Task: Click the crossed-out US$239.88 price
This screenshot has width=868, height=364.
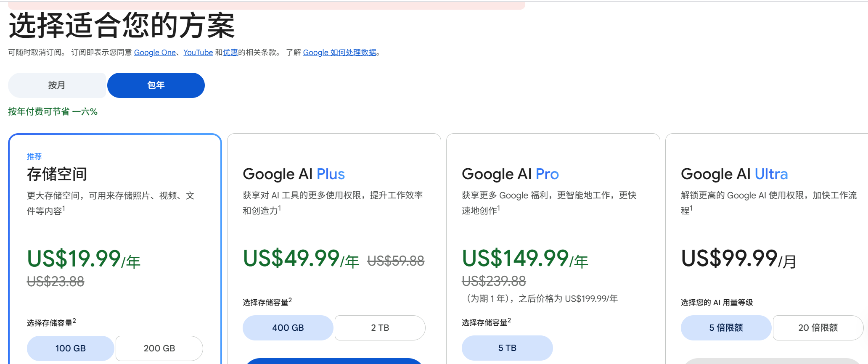Action: 494,281
